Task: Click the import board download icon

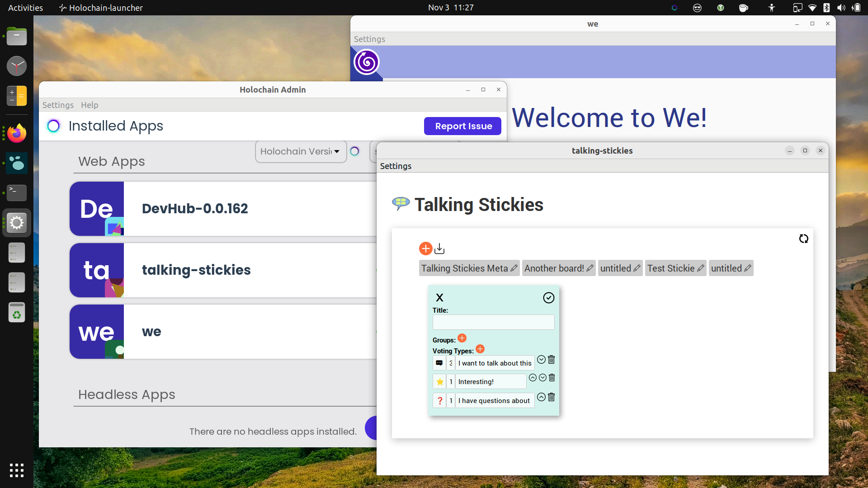Action: point(439,249)
